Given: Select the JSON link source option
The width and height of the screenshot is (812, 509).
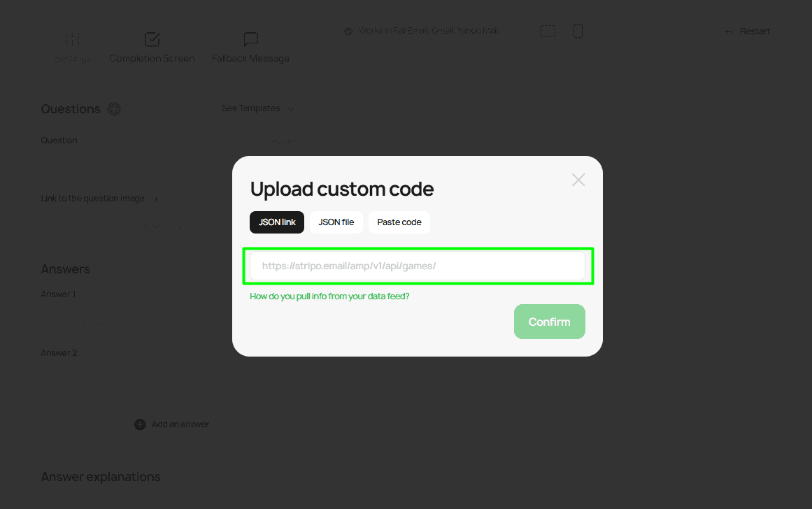Looking at the screenshot, I should point(276,222).
